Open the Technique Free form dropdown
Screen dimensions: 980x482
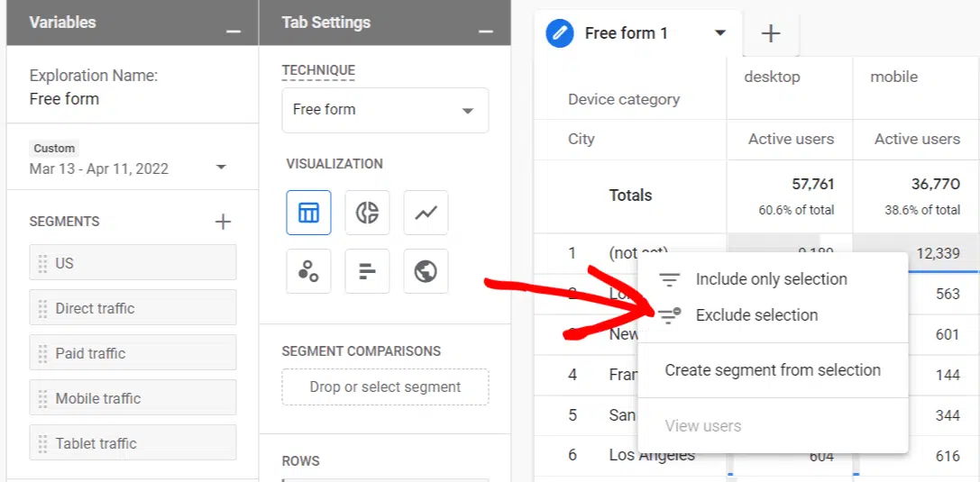point(385,110)
